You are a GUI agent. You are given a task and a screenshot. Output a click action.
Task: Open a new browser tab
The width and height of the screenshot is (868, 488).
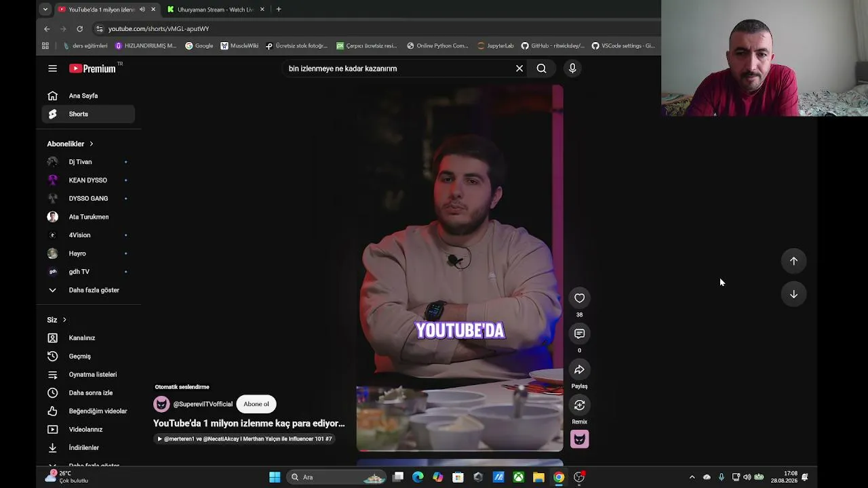click(x=279, y=9)
